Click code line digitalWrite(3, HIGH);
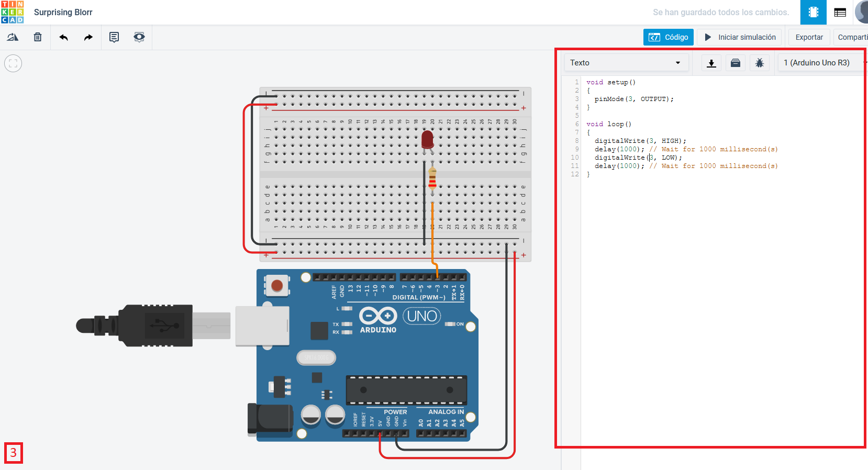 [x=640, y=141]
